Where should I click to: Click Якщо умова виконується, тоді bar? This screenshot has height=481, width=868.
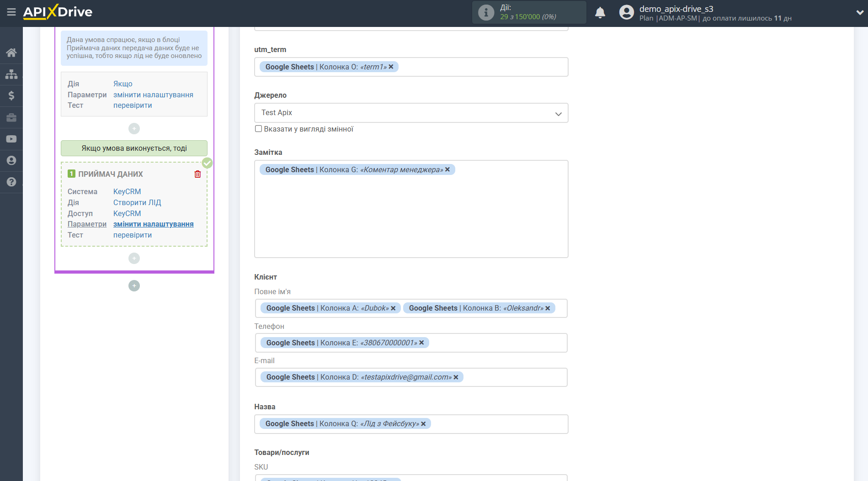point(134,148)
